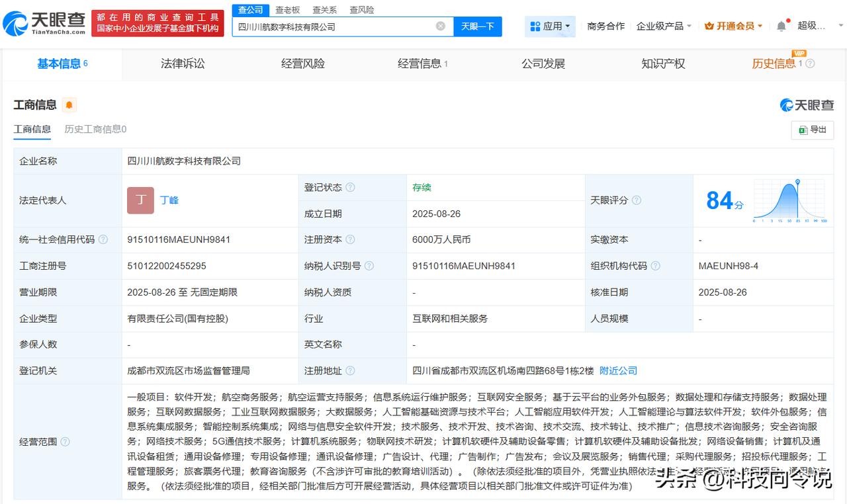Click the VIP crown icon in 开通会员
Screen dimensions: 847x504
point(709,26)
